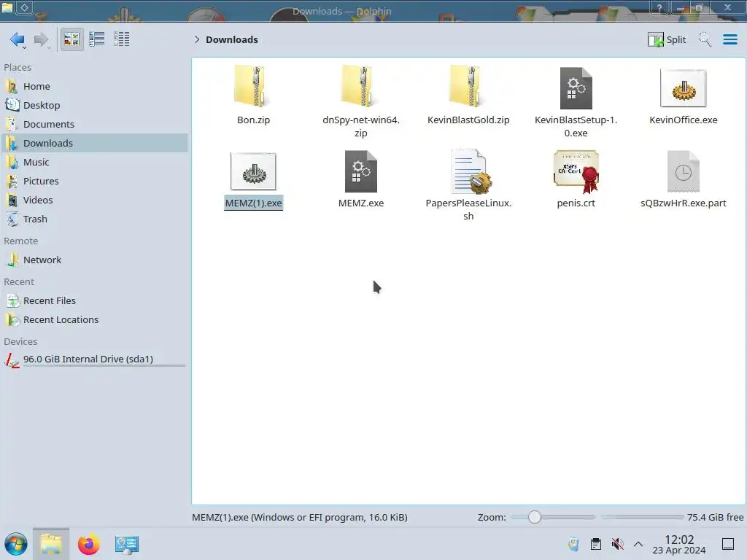Select sQBzwHrR.exe.part file icon

(x=683, y=171)
